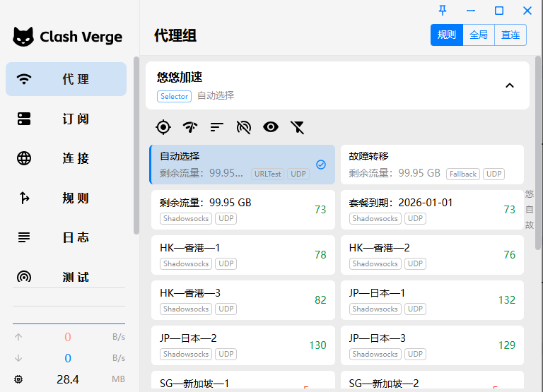Click the locate current proxy target icon
Image resolution: width=543 pixels, height=392 pixels.
coord(163,127)
